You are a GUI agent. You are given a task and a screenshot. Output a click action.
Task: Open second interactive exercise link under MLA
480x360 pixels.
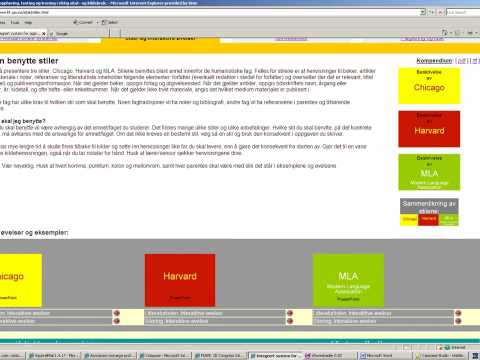click(x=345, y=321)
